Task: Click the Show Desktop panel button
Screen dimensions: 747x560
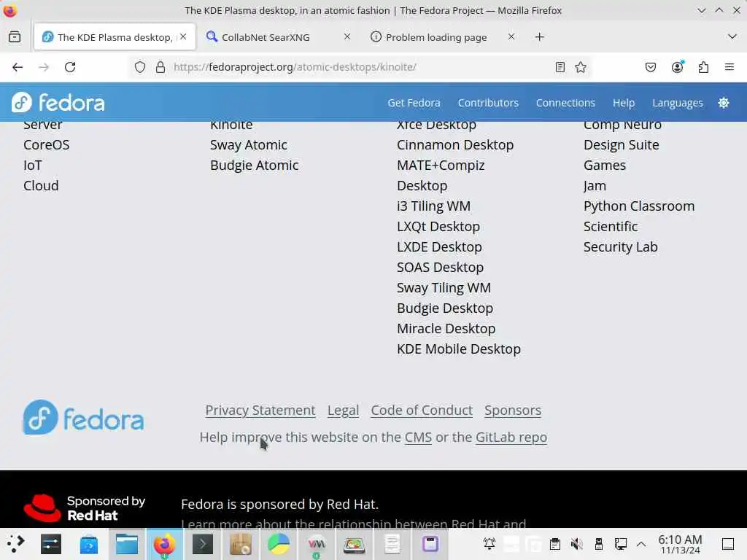Action: (728, 544)
